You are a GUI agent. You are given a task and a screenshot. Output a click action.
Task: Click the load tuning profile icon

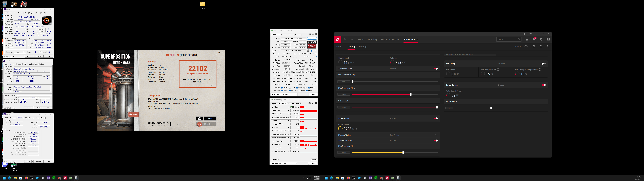534,46
